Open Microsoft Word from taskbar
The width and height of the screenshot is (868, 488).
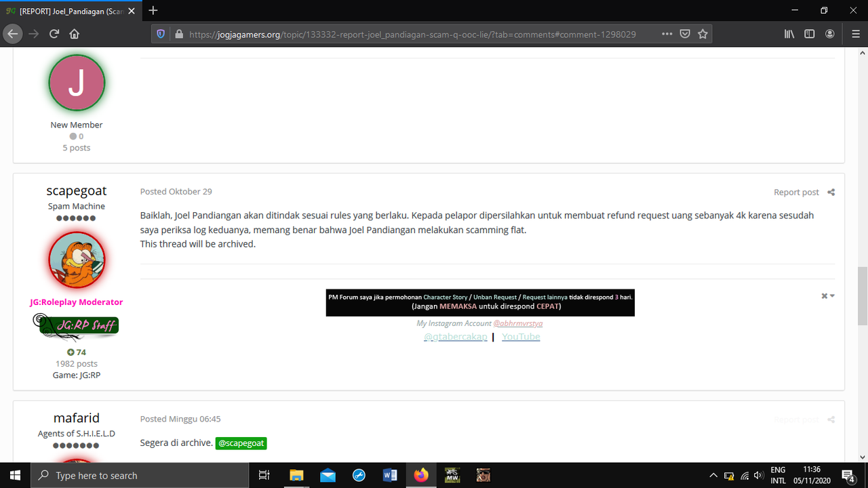pyautogui.click(x=390, y=475)
